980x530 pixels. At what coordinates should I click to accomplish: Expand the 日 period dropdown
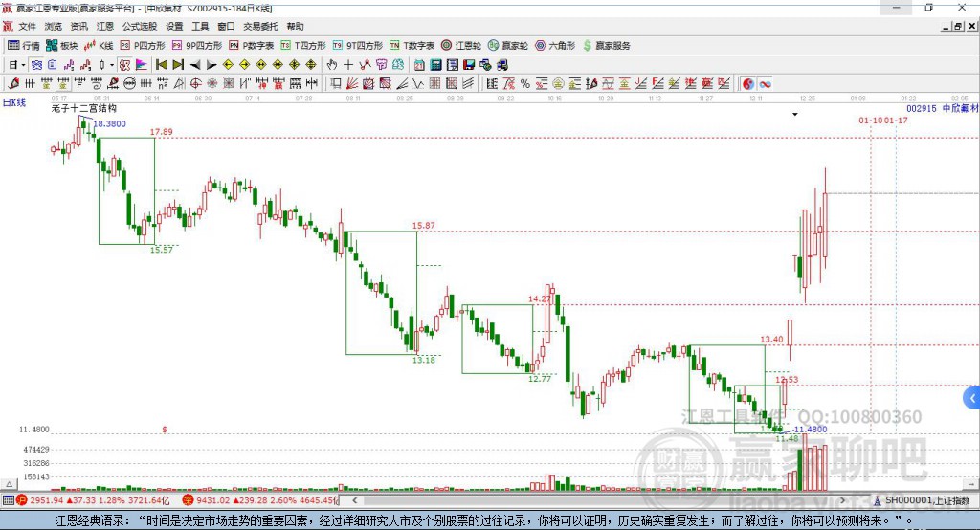click(x=23, y=65)
